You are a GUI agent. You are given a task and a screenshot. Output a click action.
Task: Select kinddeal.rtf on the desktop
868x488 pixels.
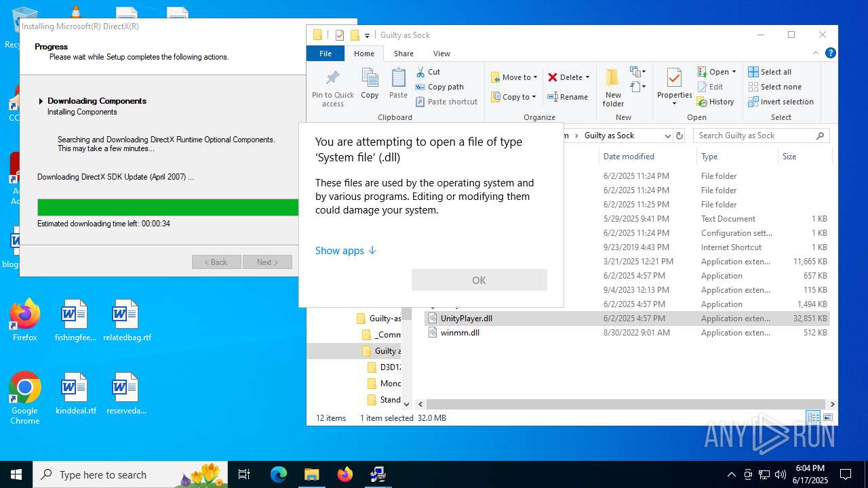pos(75,394)
